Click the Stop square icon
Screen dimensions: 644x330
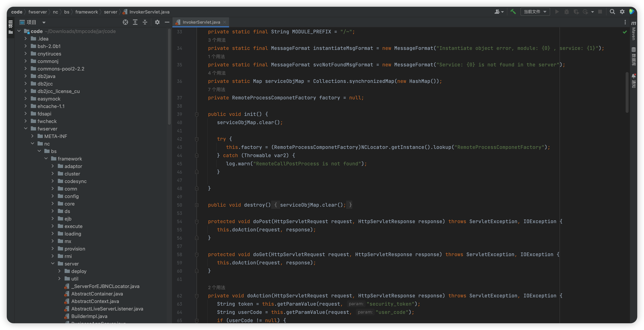tap(600, 12)
